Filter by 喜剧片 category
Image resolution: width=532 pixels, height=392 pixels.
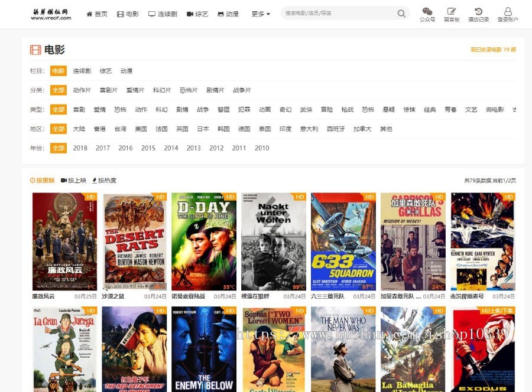(x=109, y=90)
